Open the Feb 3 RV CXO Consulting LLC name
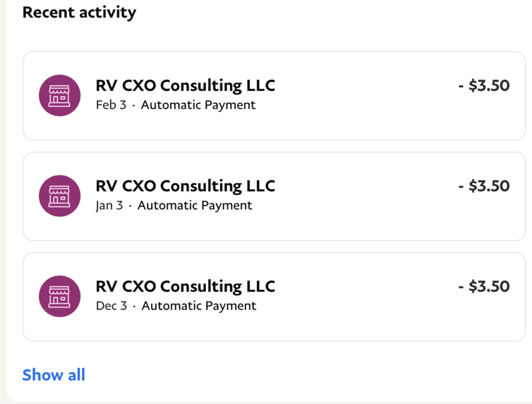 tap(185, 86)
